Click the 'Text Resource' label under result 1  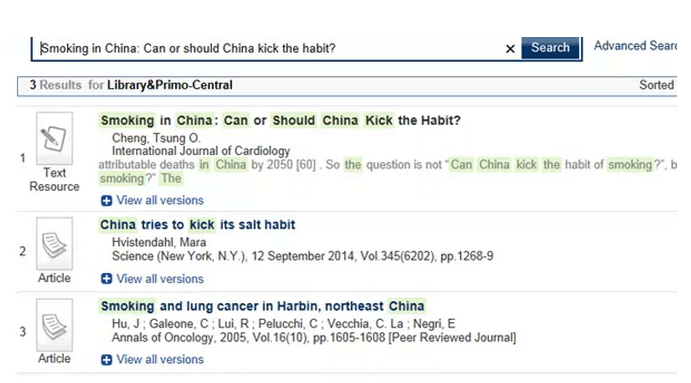[x=54, y=179]
